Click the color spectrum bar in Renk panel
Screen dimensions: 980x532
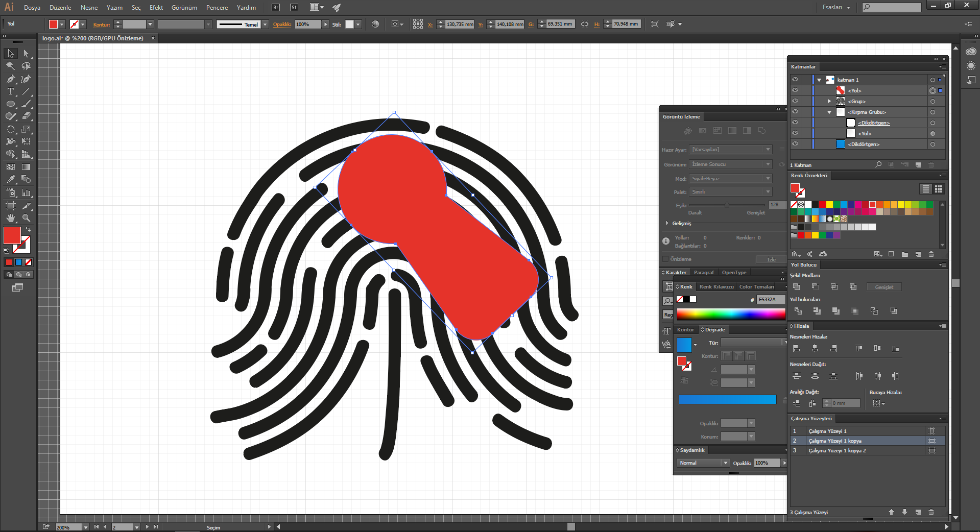[731, 314]
